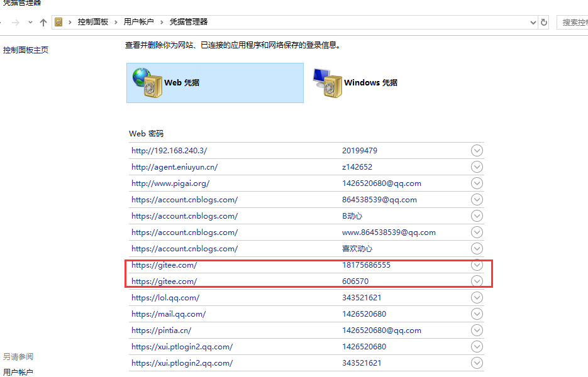Expand gitee.com entry for 18175686555
This screenshot has width=588, height=377.
pyautogui.click(x=477, y=265)
